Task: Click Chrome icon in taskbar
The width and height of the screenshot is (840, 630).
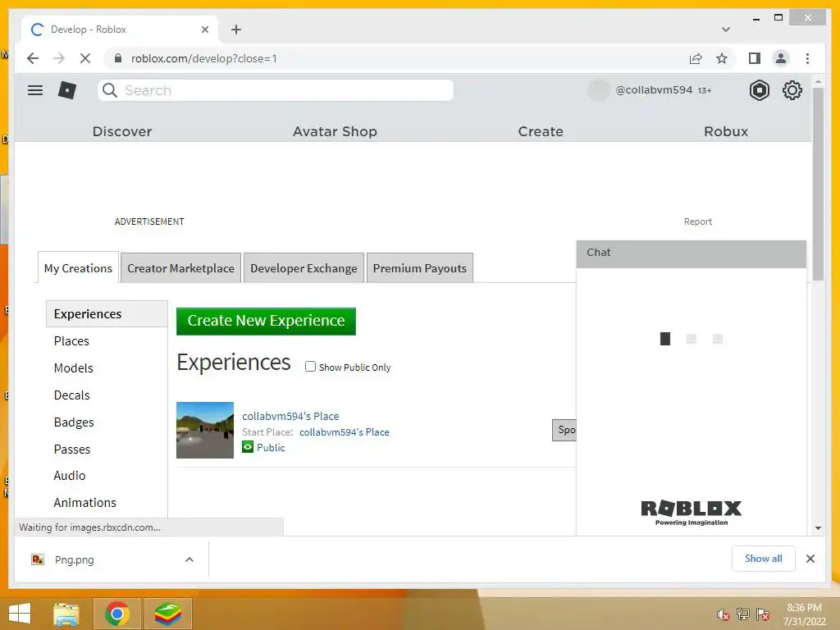Action: click(116, 614)
